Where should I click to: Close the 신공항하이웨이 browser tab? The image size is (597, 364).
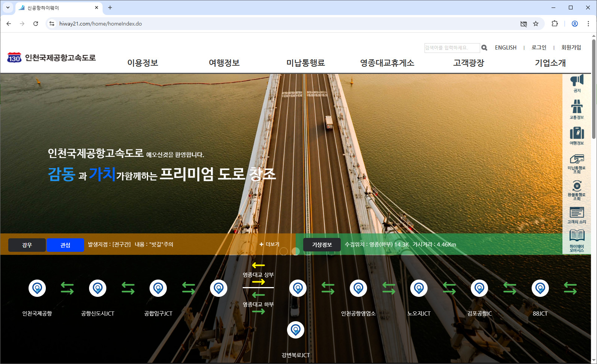pos(97,8)
